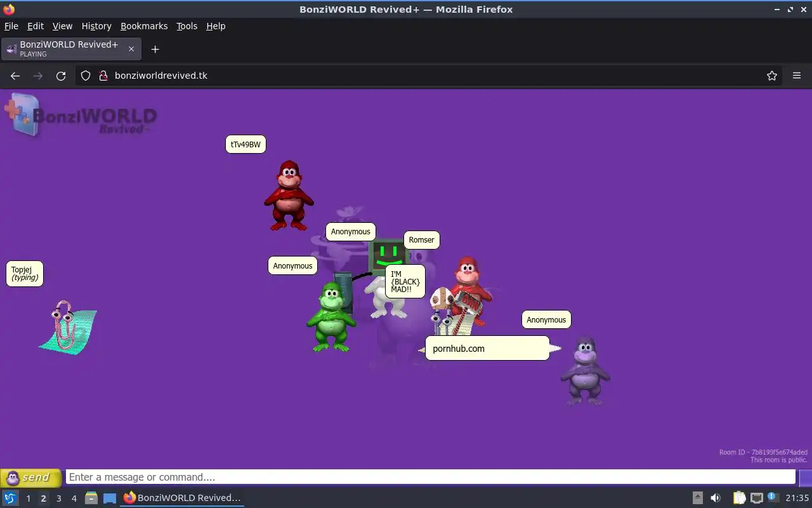Open the Tools menu
The height and width of the screenshot is (508, 812).
187,26
